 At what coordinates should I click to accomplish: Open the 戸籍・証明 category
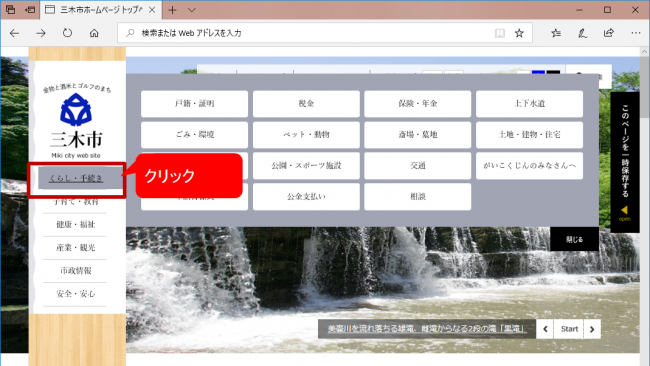pos(194,104)
